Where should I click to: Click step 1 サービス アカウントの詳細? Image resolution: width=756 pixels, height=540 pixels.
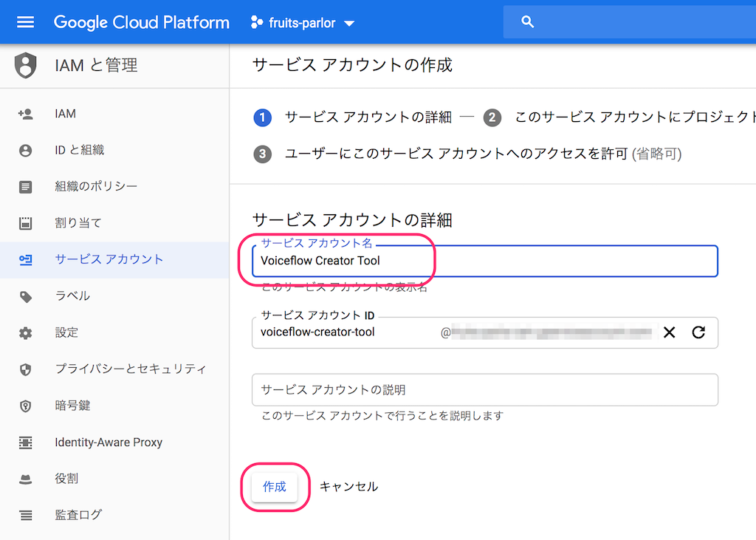coord(353,117)
